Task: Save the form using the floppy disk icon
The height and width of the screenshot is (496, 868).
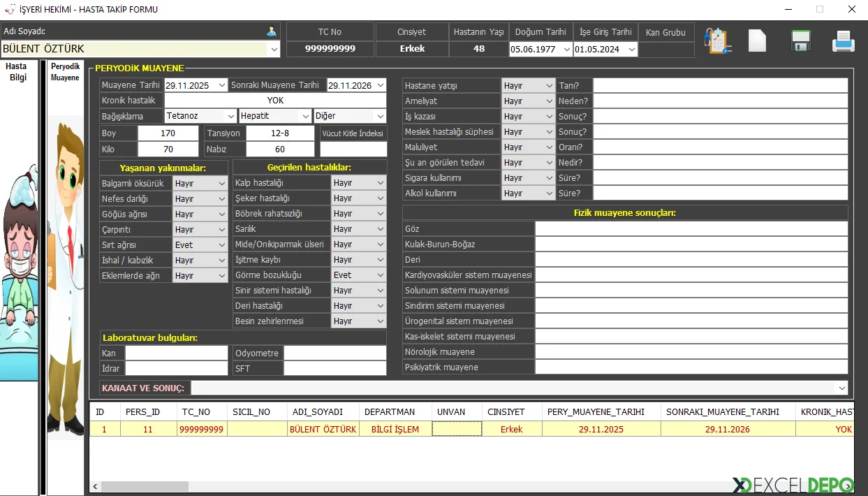Action: pos(800,41)
